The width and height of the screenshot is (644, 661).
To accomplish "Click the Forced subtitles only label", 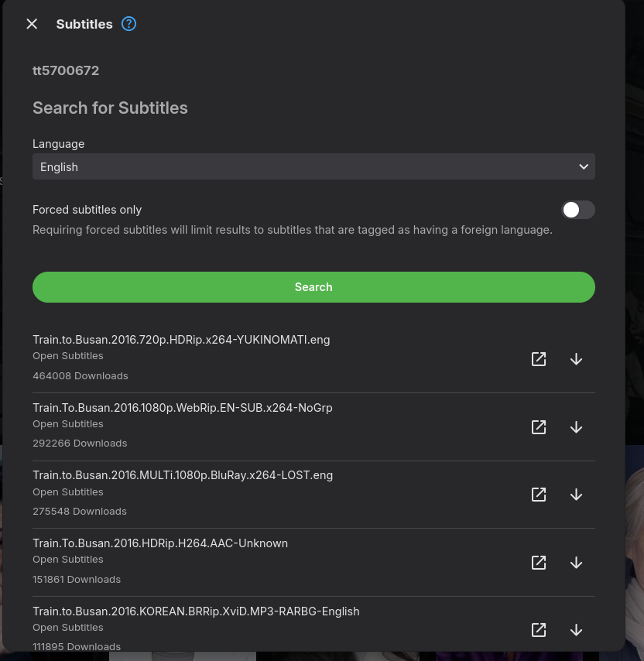I will pyautogui.click(x=87, y=210).
